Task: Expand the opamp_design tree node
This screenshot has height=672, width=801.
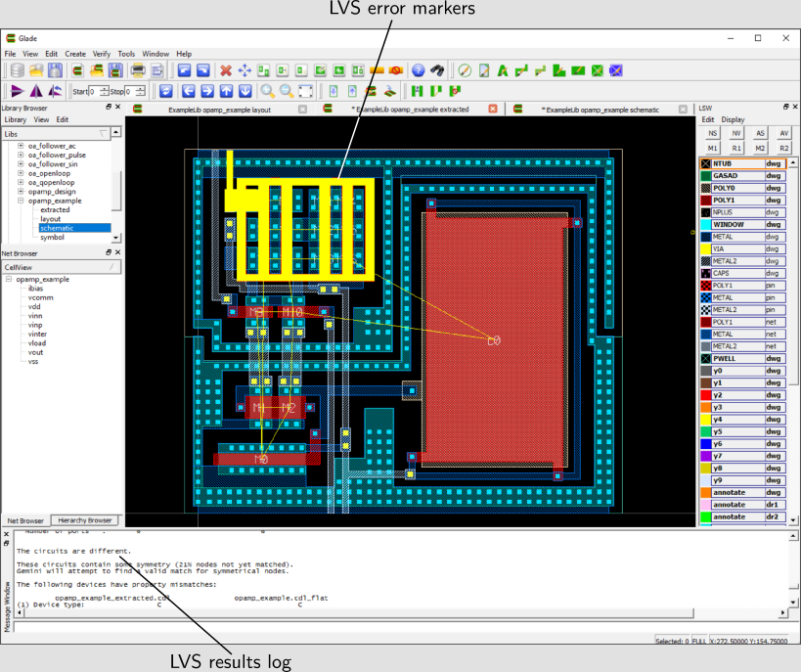Action: (x=21, y=192)
